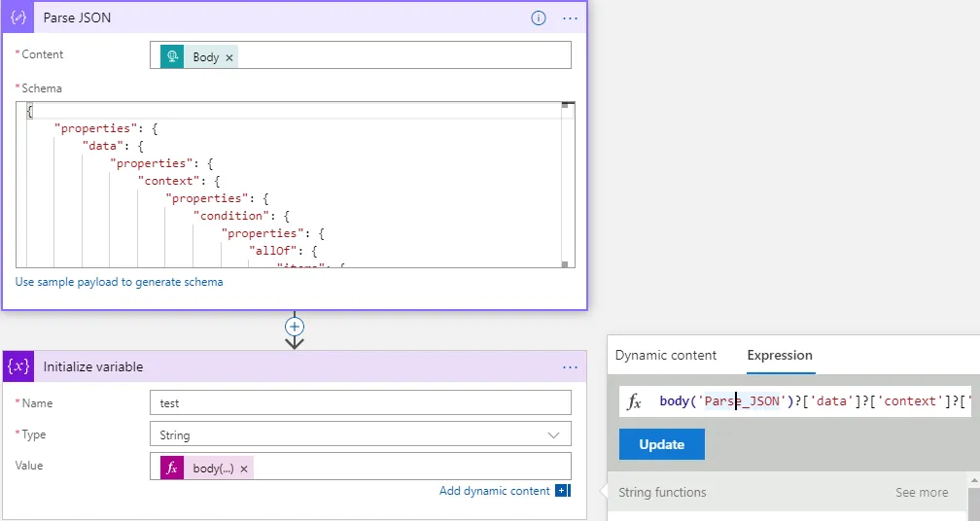The width and height of the screenshot is (980, 521).
Task: Click Add dynamic content link
Action: [x=494, y=491]
